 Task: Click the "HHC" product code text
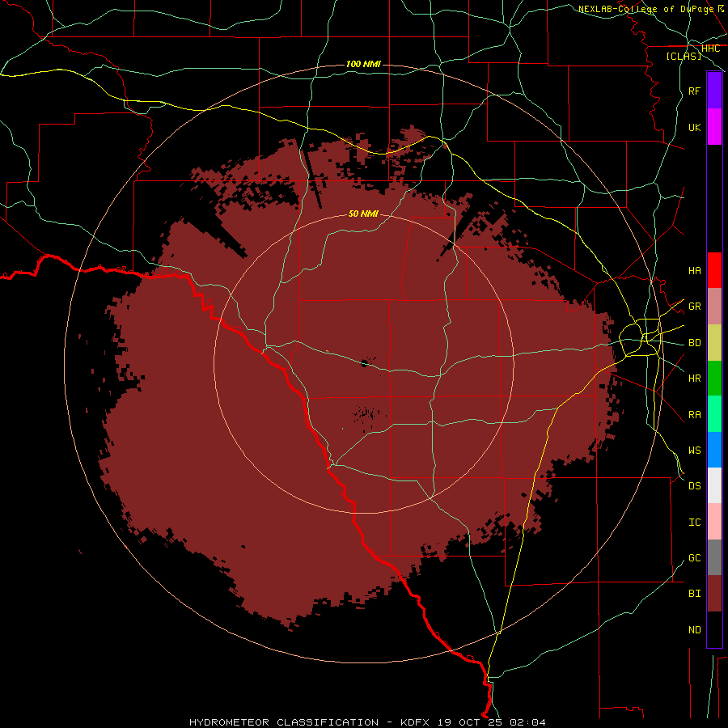click(x=710, y=49)
